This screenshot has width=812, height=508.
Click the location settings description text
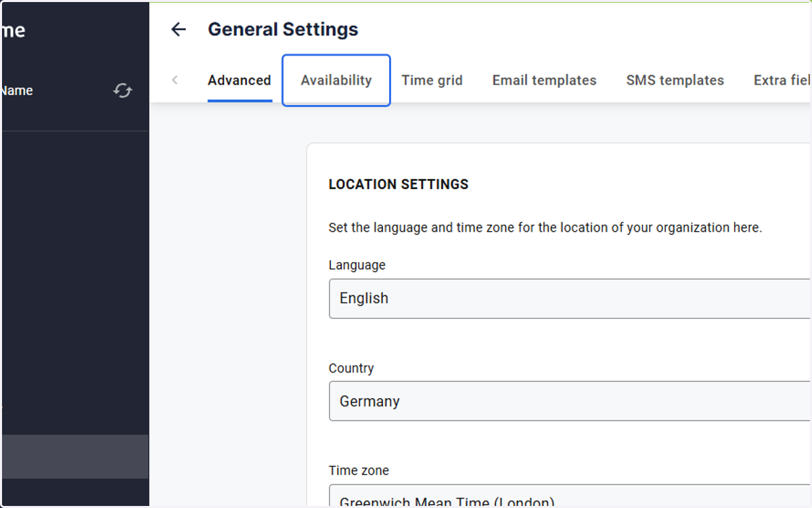(x=545, y=228)
